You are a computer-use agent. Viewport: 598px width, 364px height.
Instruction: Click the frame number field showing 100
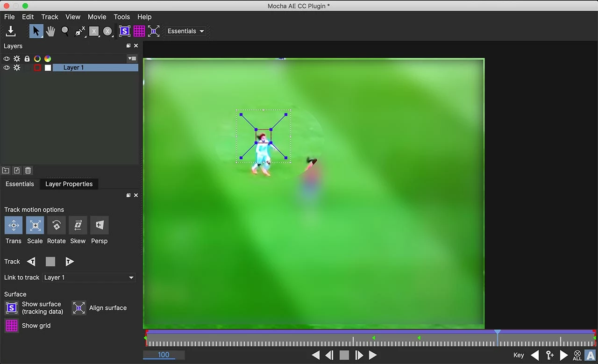(x=164, y=355)
